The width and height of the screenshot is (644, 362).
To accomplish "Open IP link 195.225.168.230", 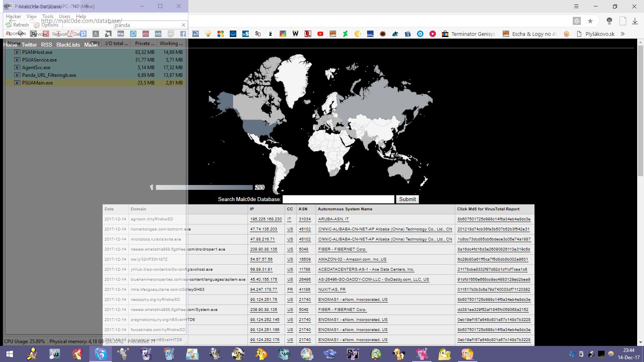I will tap(266, 219).
